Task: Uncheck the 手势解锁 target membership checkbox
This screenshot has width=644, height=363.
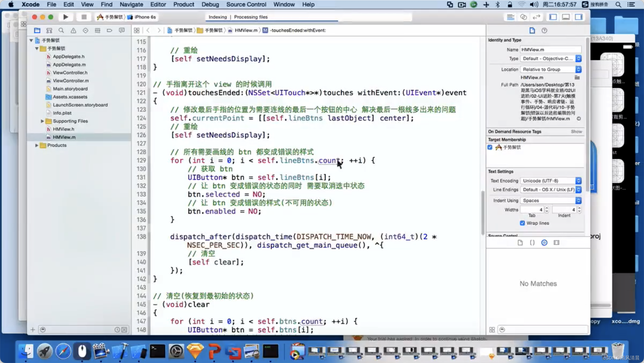Action: tap(490, 147)
